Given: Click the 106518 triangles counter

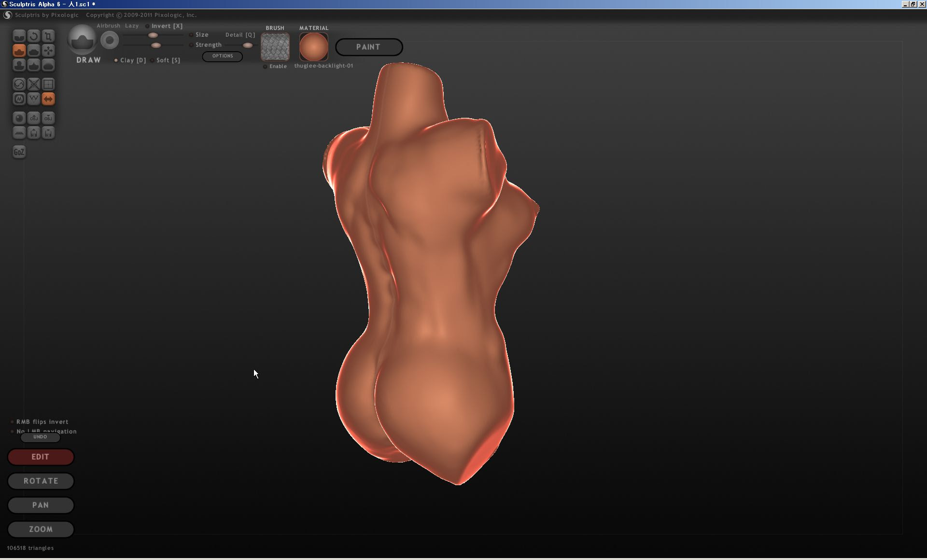Looking at the screenshot, I should tap(30, 548).
